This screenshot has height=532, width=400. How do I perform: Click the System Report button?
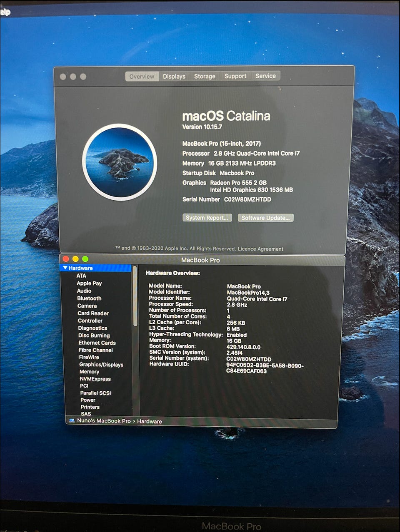(207, 218)
